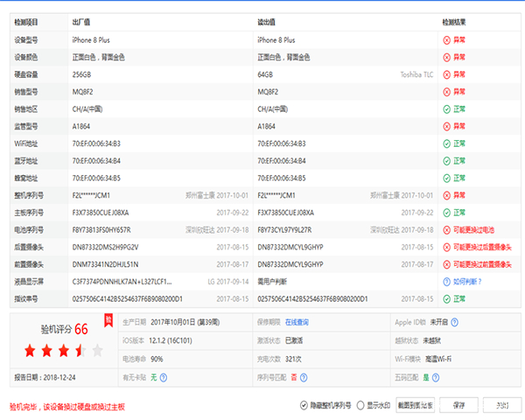
Task: Select the factory value 256GB
Action: click(x=81, y=74)
